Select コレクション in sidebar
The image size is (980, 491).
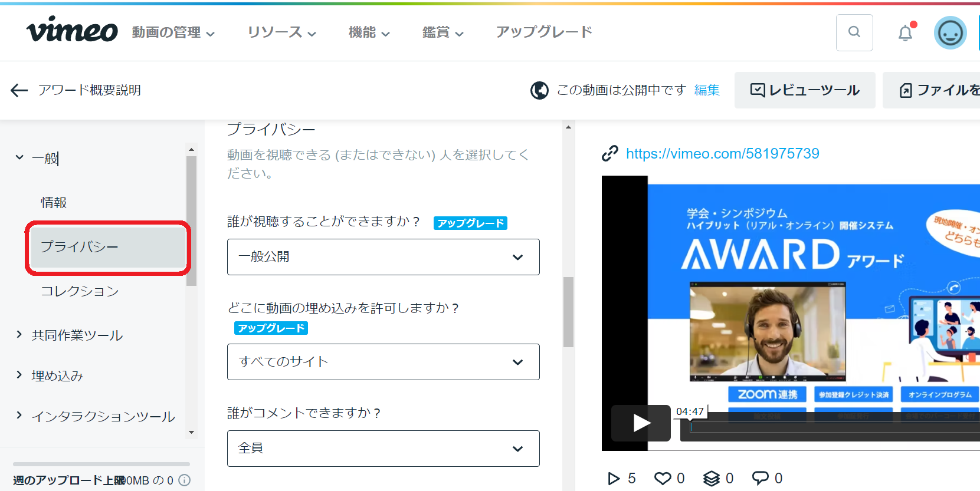[x=80, y=291]
